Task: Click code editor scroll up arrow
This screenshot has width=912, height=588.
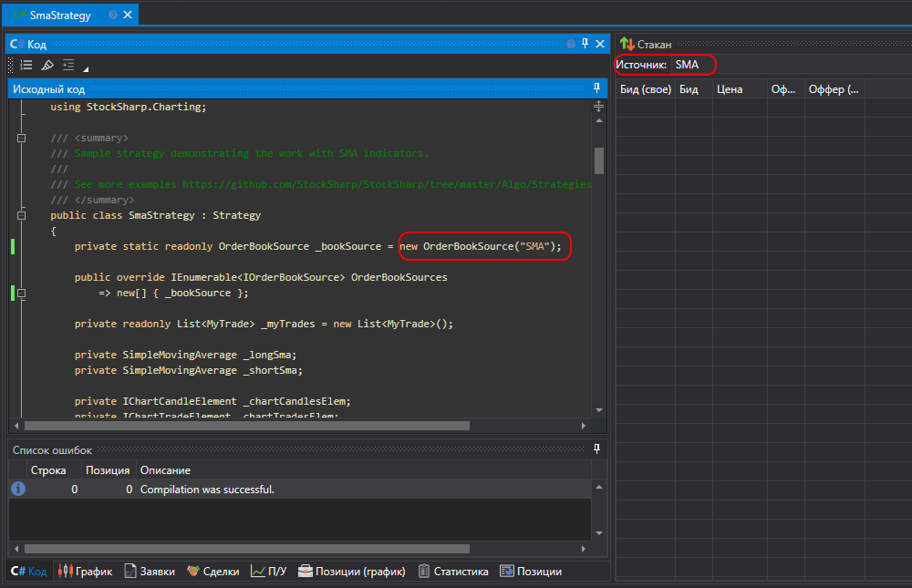Action: coord(599,121)
